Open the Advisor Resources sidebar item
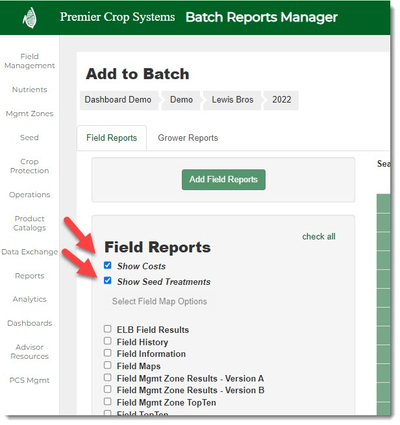Screen dimensions: 400x425 pyautogui.click(x=29, y=352)
